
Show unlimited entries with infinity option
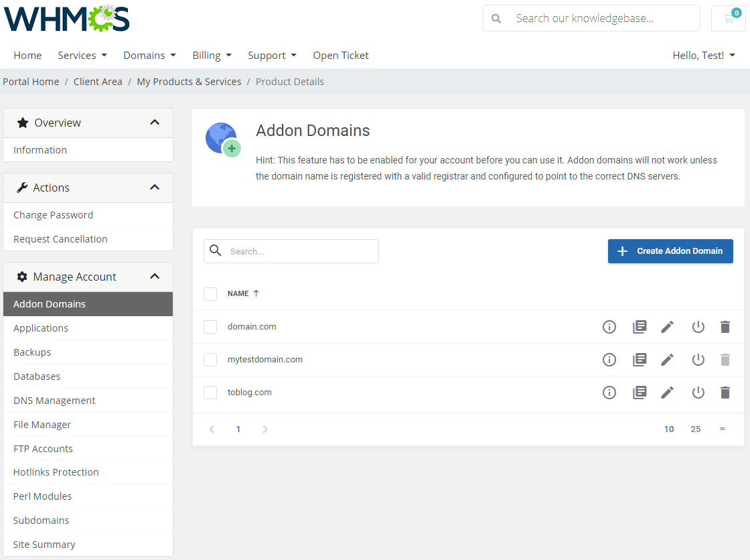[x=723, y=429]
